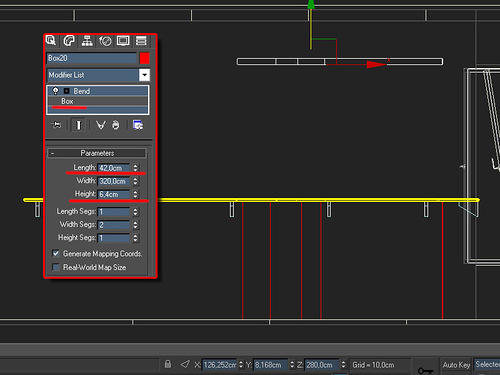
Task: Open the red object color swatch
Action: click(x=145, y=58)
